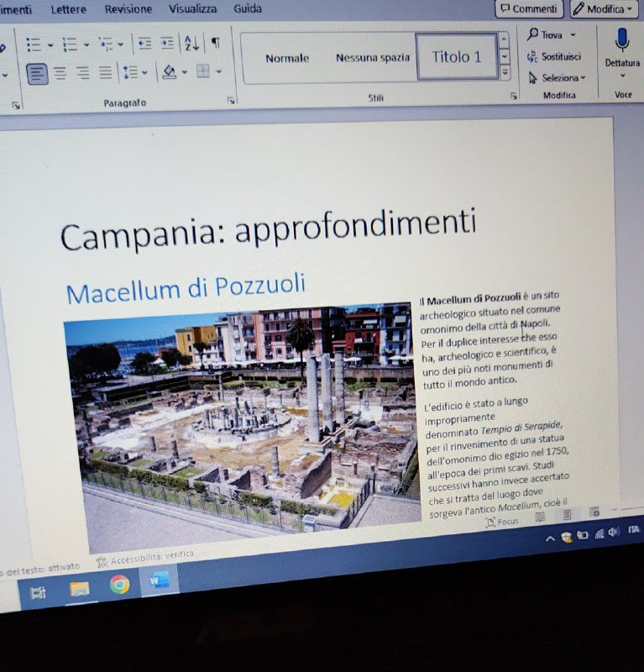Image resolution: width=644 pixels, height=672 pixels.
Task: Increase paragraph indent
Action: [x=167, y=44]
